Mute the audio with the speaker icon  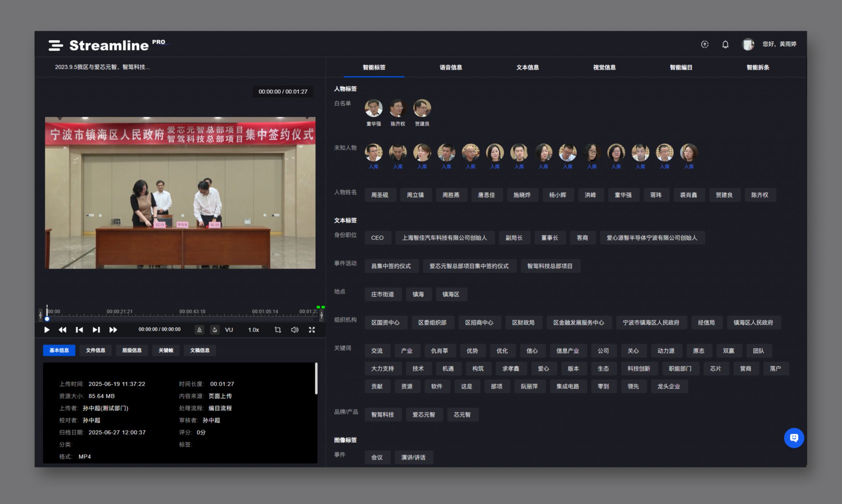295,330
